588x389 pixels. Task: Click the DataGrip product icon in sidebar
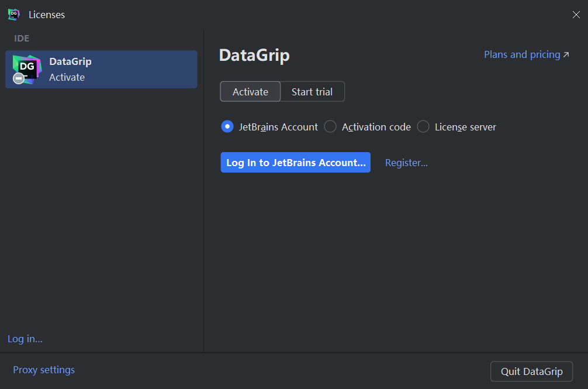[26, 70]
